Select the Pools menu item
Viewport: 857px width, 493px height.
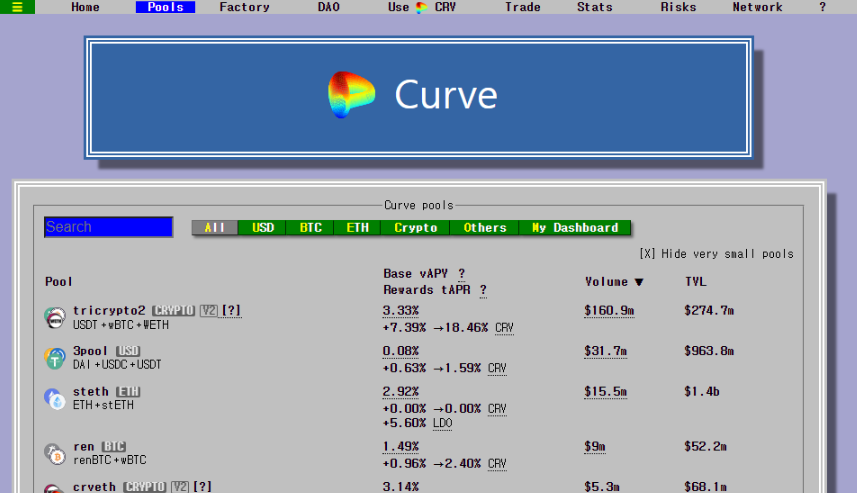165,7
